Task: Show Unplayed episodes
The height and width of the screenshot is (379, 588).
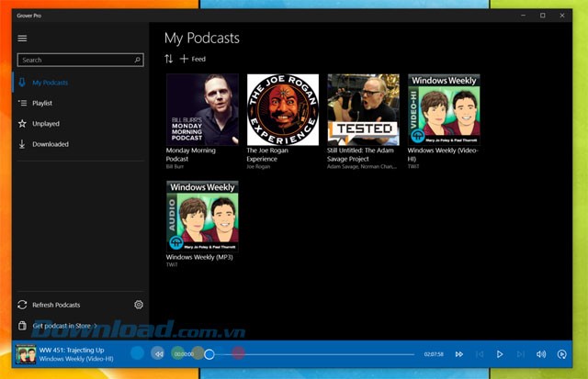Action: tap(46, 123)
